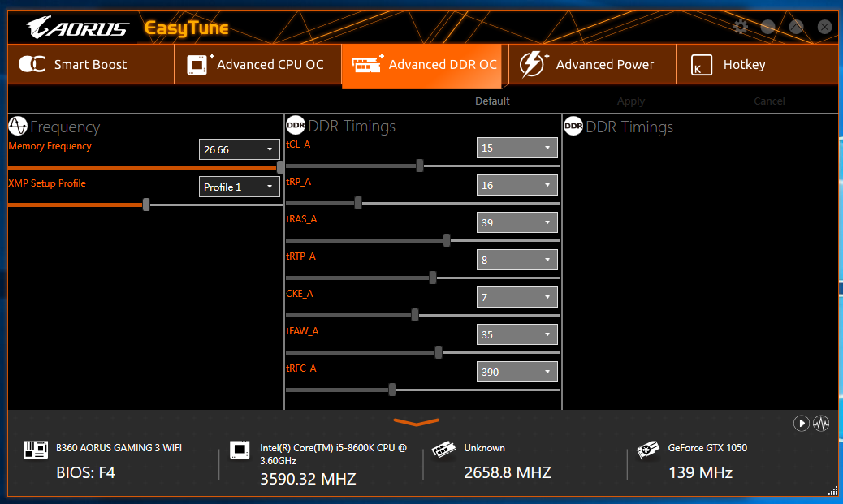Open the Memory Frequency dropdown showing 26.66
The width and height of the screenshot is (843, 504).
coord(240,149)
